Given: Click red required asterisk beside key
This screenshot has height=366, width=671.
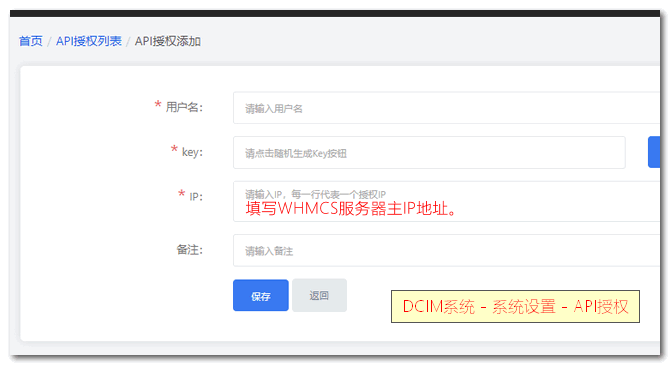Looking at the screenshot, I should tap(174, 149).
